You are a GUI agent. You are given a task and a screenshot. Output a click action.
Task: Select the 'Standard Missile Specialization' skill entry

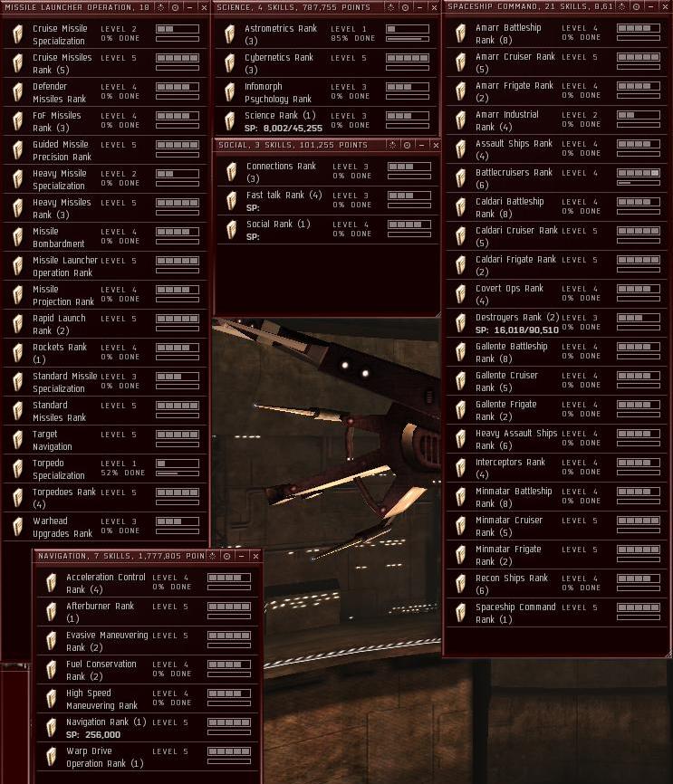(105, 382)
